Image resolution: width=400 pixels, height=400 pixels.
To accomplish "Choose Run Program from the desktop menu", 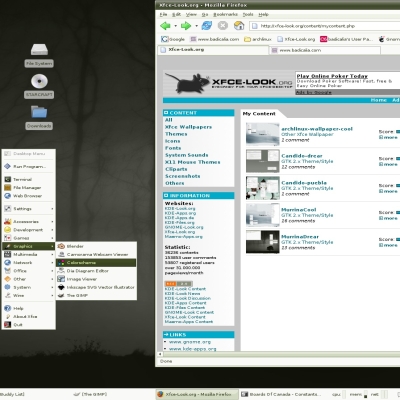I will pyautogui.click(x=29, y=166).
